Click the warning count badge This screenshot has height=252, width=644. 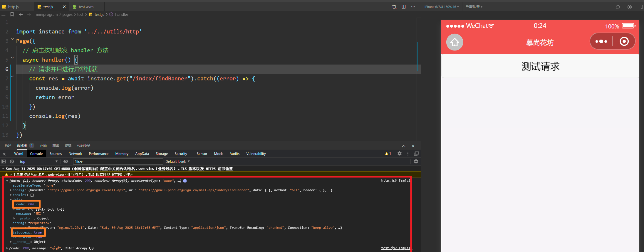[388, 153]
